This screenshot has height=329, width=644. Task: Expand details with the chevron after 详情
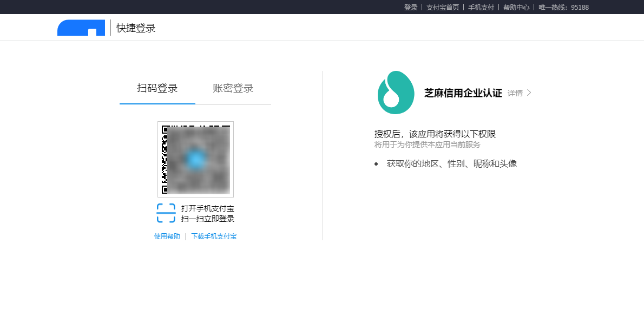529,93
